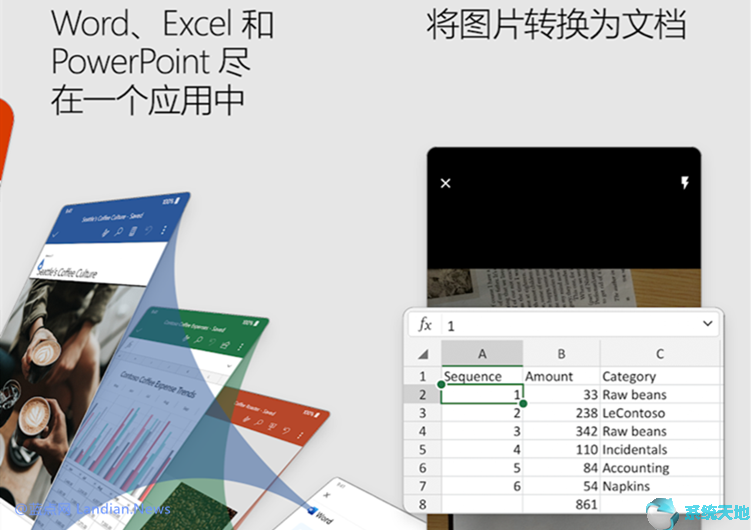
Task: Click the Sequence header cell
Action: [x=482, y=376]
